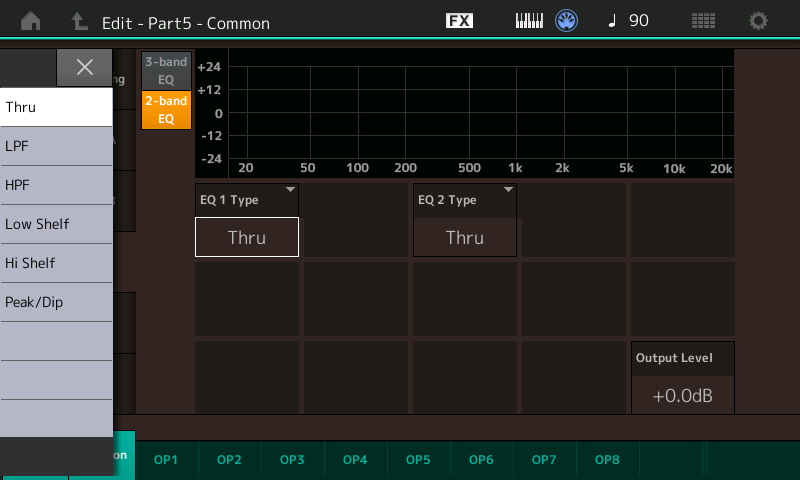Screen dimensions: 800x480
Task: Choose LPF from the type list
Action: click(56, 146)
